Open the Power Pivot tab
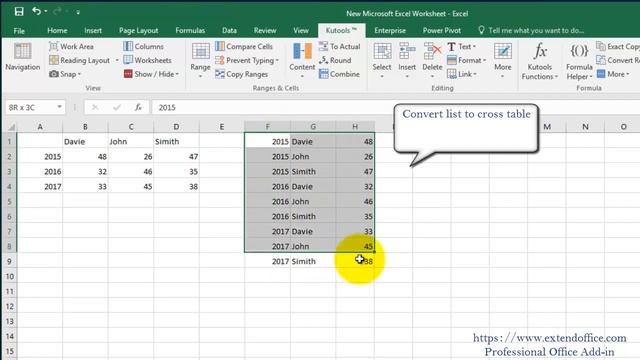The height and width of the screenshot is (360, 640). point(442,31)
